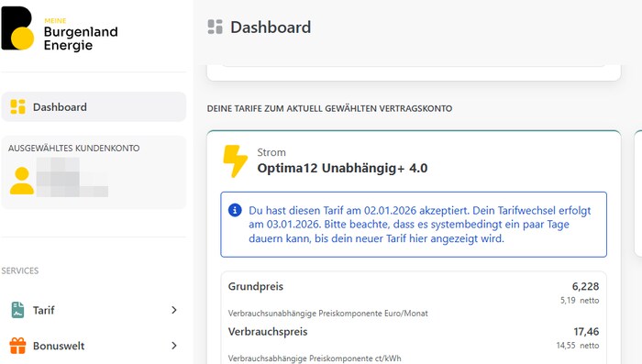Image resolution: width=642 pixels, height=364 pixels.
Task: Click the 'Dashboard' page heading
Action: (x=271, y=28)
